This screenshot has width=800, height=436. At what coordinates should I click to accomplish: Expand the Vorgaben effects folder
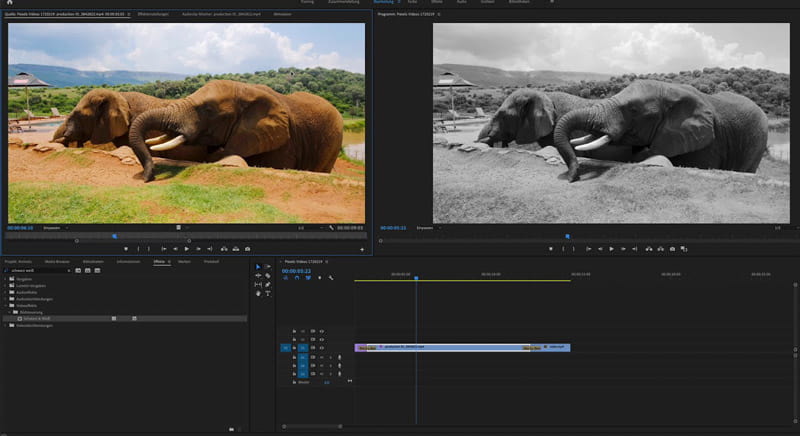tap(5, 279)
